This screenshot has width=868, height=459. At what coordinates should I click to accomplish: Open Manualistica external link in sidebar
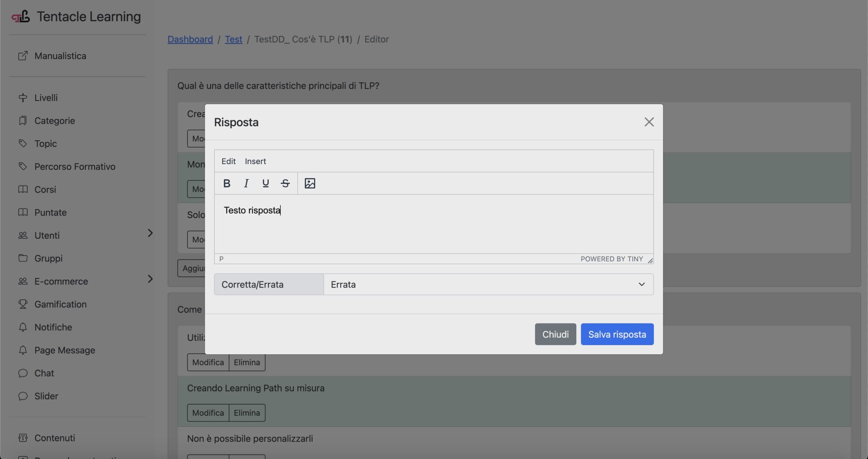(60, 56)
